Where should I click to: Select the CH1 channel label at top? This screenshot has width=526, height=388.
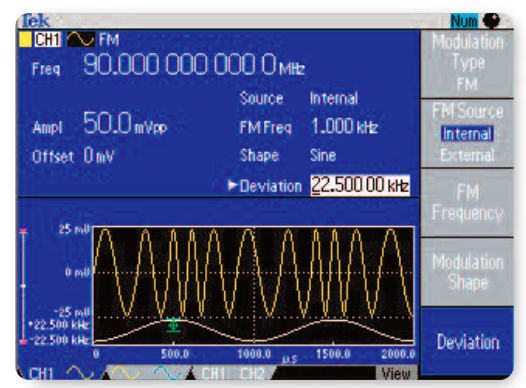(x=48, y=40)
